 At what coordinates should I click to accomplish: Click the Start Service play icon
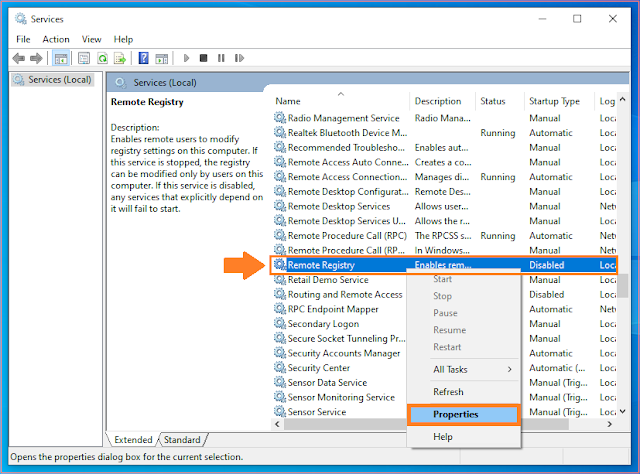(187, 58)
